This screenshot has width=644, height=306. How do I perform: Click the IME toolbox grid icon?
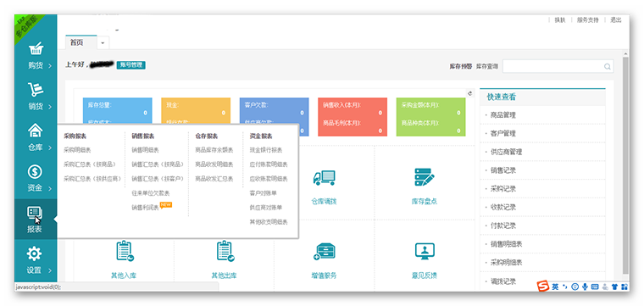coord(625,287)
